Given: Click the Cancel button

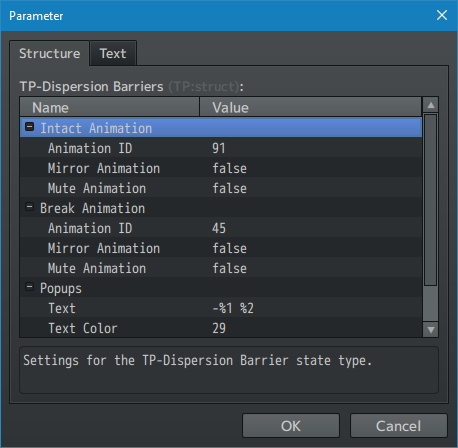Looking at the screenshot, I should pyautogui.click(x=398, y=426).
